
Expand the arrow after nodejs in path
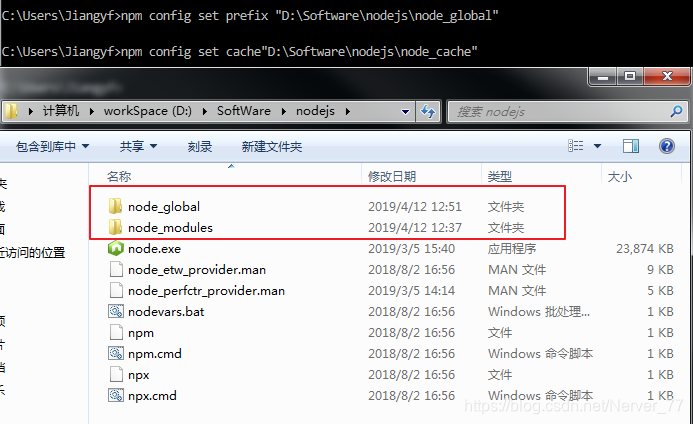348,111
